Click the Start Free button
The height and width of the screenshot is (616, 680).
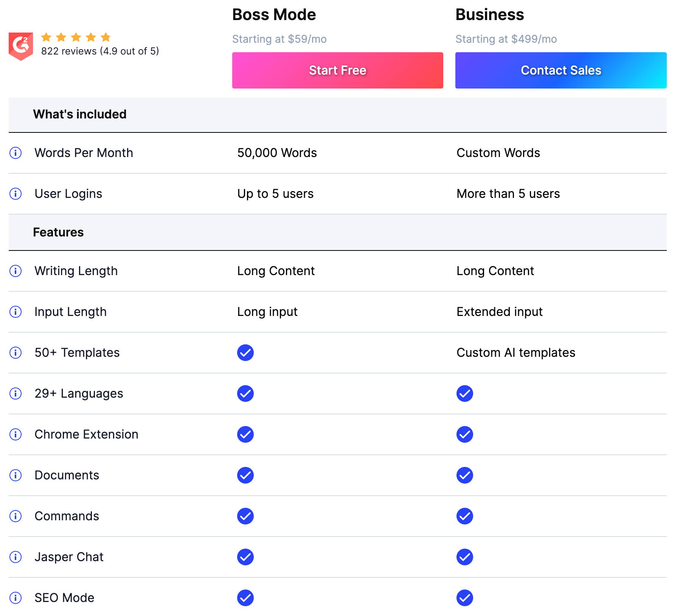click(337, 70)
